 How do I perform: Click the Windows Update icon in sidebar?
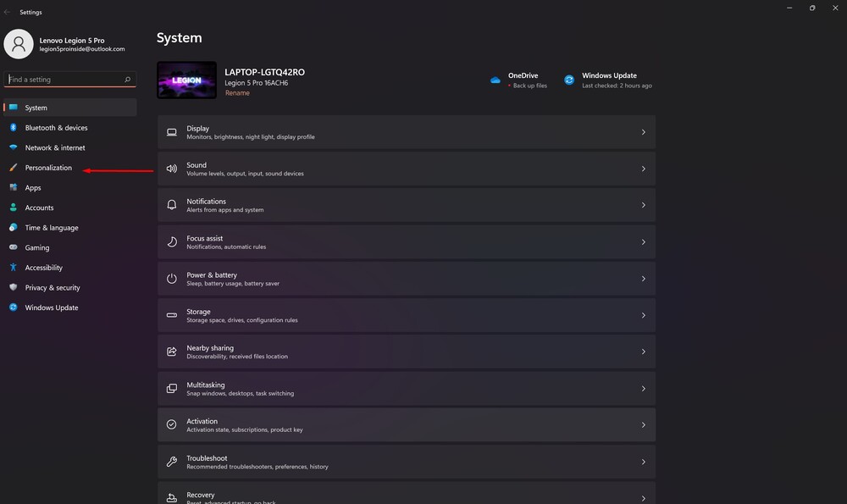(14, 307)
